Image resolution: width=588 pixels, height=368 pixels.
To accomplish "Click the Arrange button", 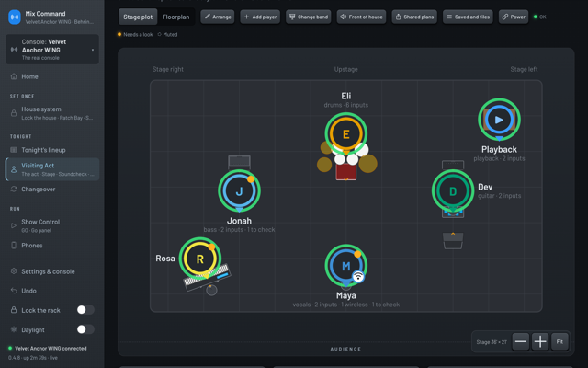I will coord(218,17).
